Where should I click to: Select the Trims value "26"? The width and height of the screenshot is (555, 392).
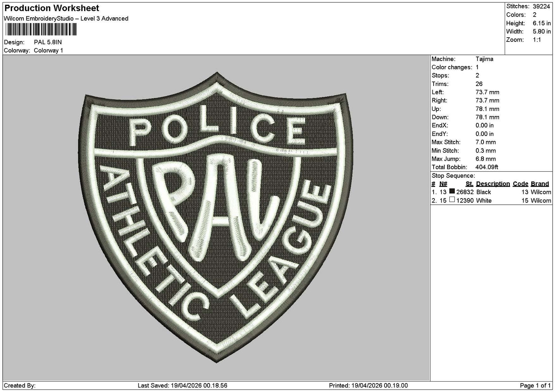(479, 84)
